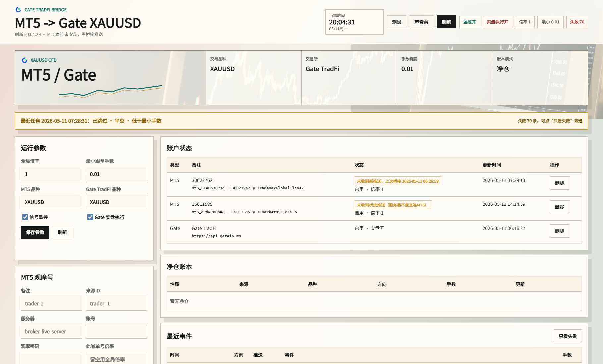The height and width of the screenshot is (364, 603).
Task: Click the 服务器 broker-live-server field
Action: click(51, 331)
